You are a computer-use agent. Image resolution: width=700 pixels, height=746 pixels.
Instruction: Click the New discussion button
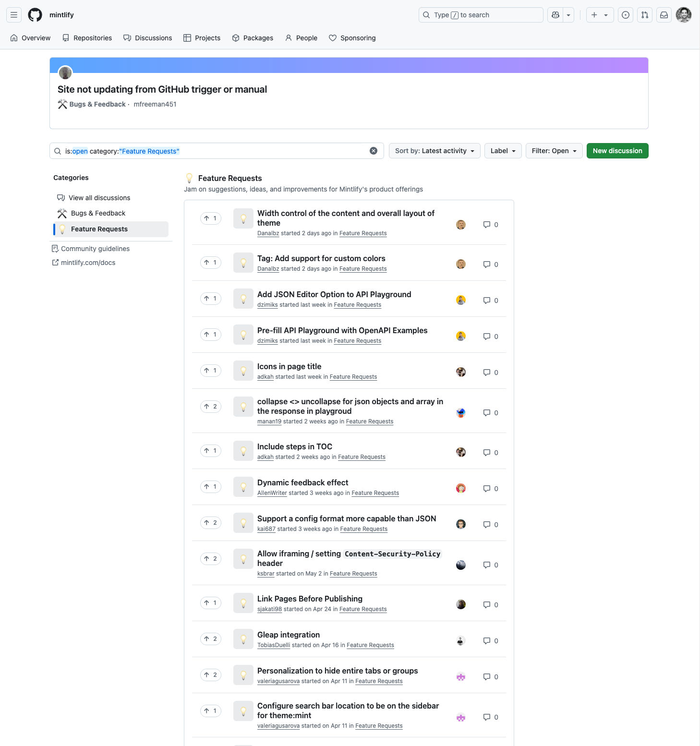(x=617, y=151)
